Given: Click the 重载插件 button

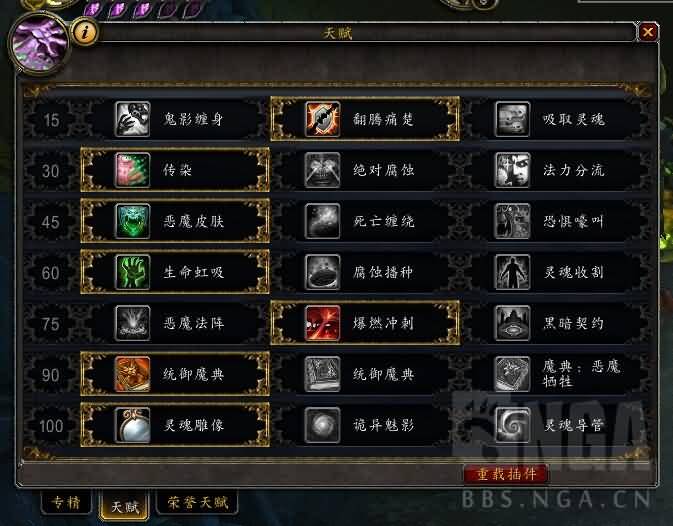Looking at the screenshot, I should coord(506,474).
